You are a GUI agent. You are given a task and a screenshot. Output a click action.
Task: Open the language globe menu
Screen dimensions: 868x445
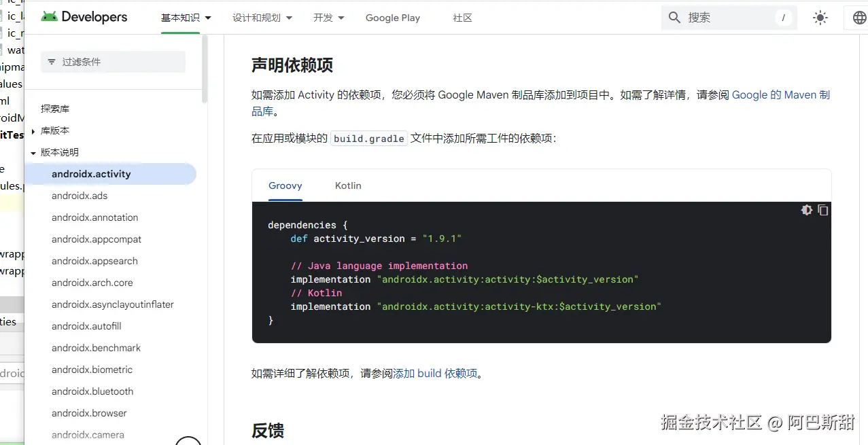click(859, 18)
